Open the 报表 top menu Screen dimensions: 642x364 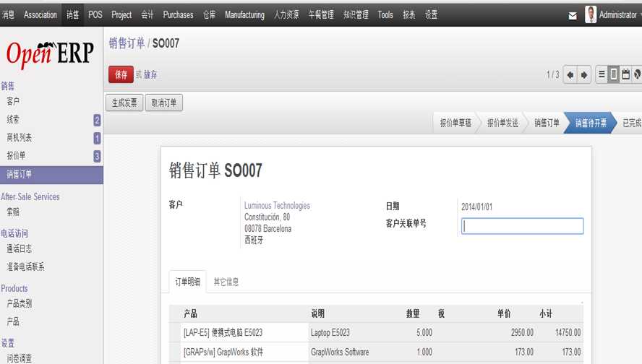coord(408,14)
